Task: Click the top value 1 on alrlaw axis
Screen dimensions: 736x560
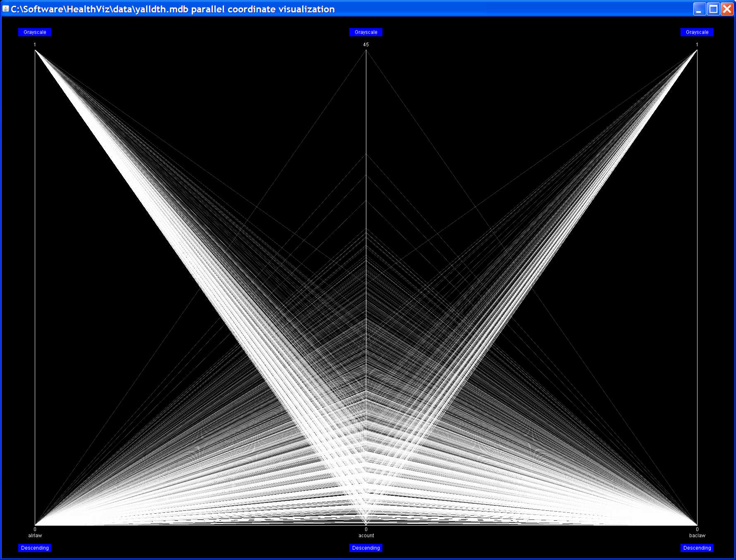Action: [35, 45]
